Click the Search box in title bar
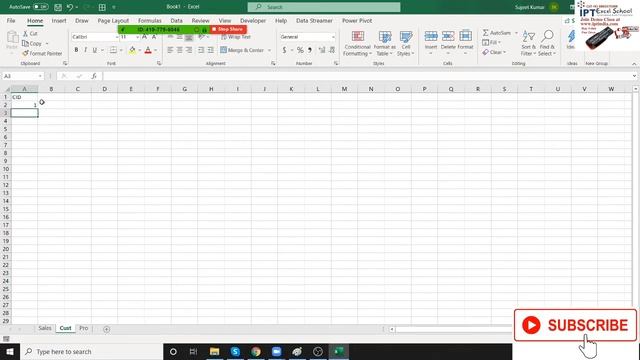Viewport: 640px width, 360px height. (324, 7)
